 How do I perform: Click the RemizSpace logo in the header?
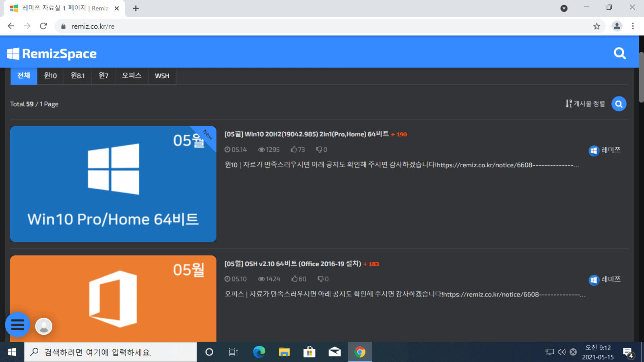pos(52,53)
